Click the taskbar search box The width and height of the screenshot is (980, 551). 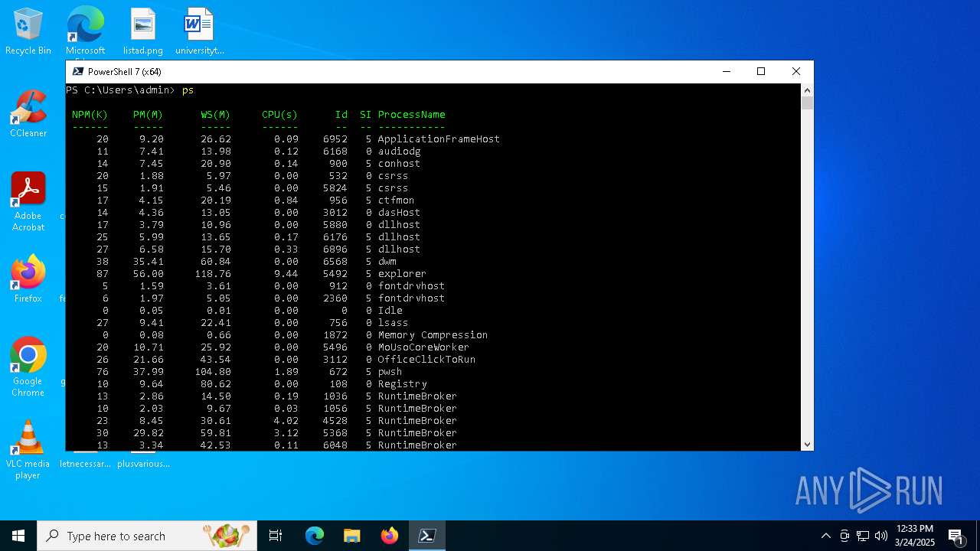(148, 536)
